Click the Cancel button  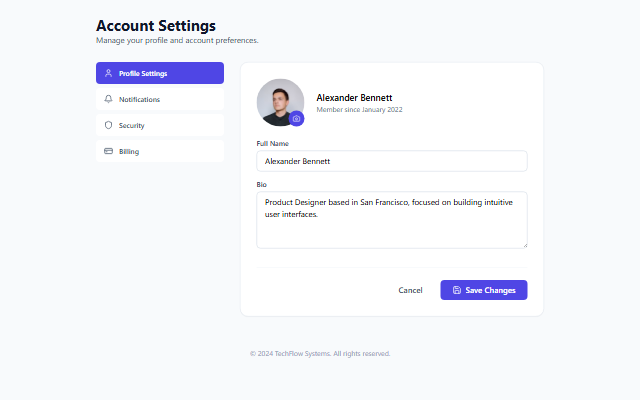coord(410,290)
